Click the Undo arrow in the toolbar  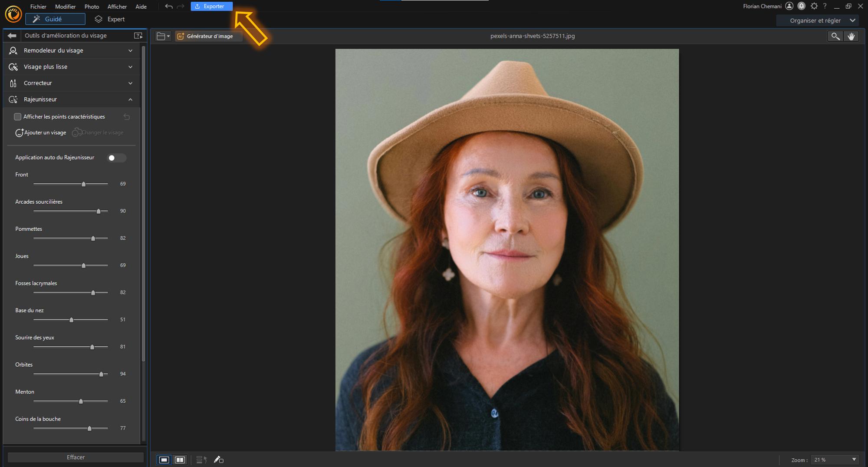point(168,7)
